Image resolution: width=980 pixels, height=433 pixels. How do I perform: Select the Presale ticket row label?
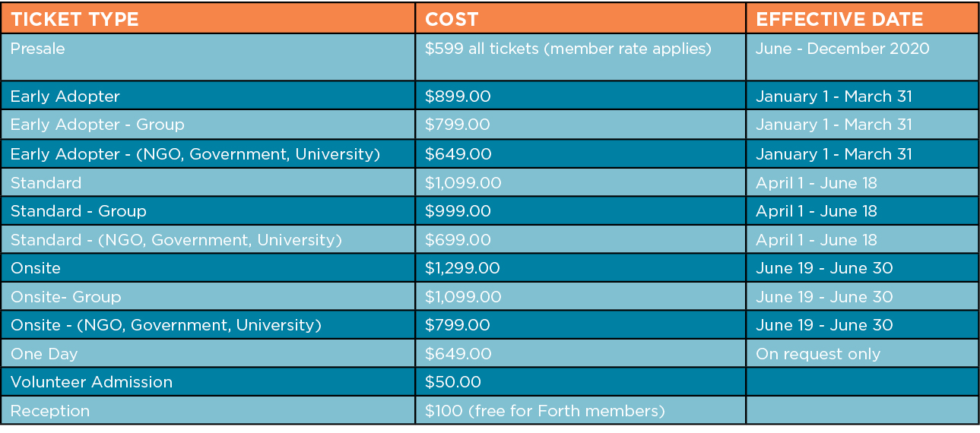pyautogui.click(x=38, y=49)
